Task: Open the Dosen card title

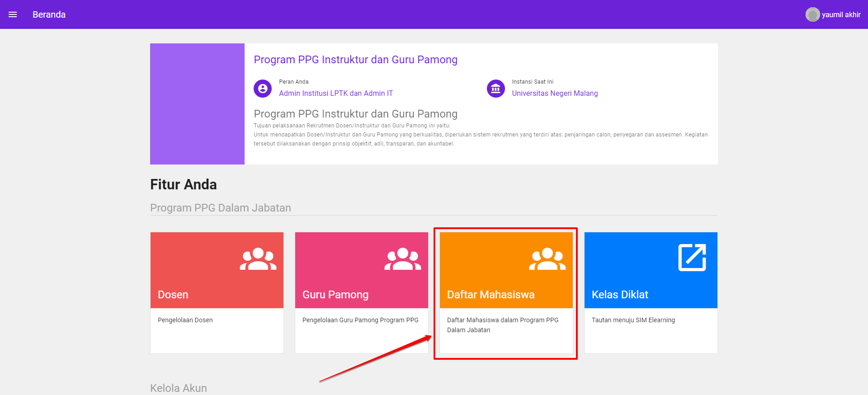Action: pos(173,295)
